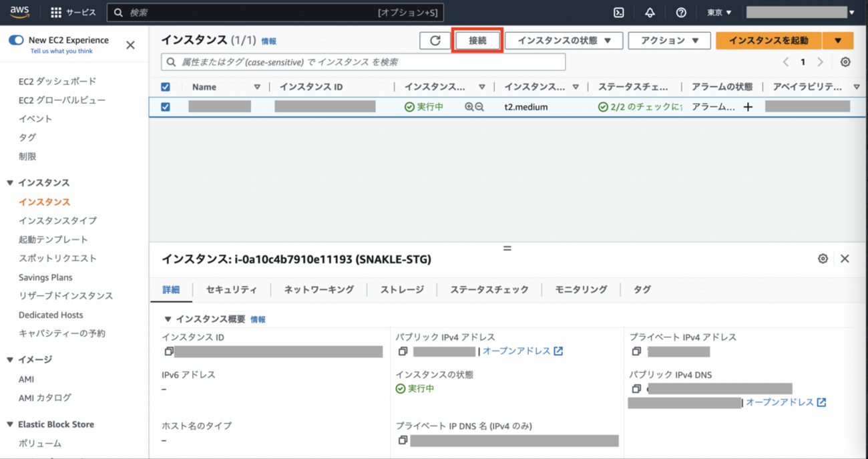The width and height of the screenshot is (868, 459).
Task: Toggle the New EC2 Experience switch
Action: tap(16, 40)
